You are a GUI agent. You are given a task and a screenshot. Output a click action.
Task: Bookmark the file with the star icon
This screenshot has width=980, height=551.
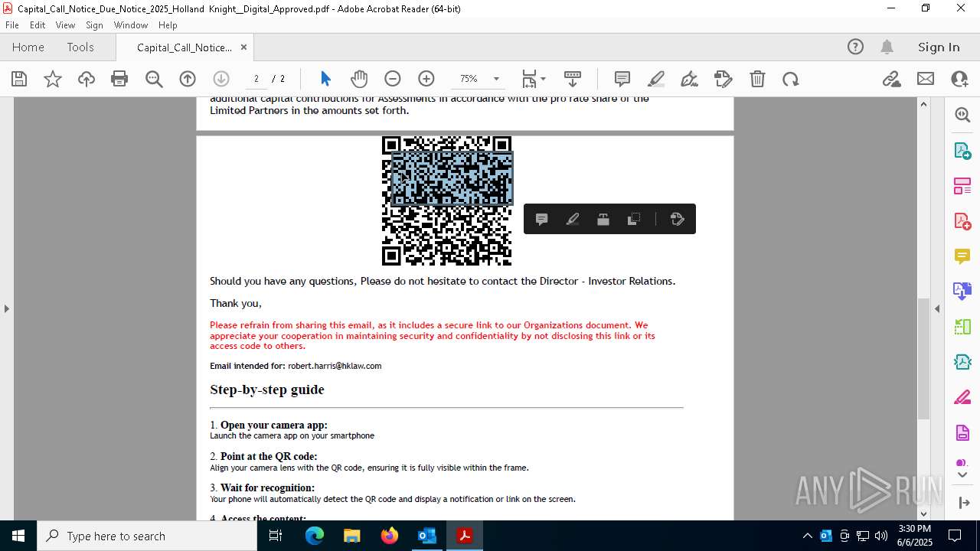coord(53,79)
